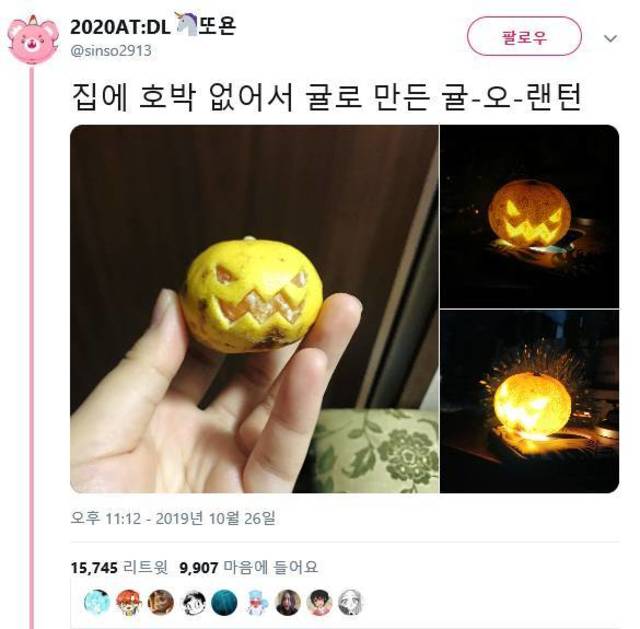This screenshot has width=640, height=629.
Task: Click the long-haired person liker avatar
Action: coord(288,602)
